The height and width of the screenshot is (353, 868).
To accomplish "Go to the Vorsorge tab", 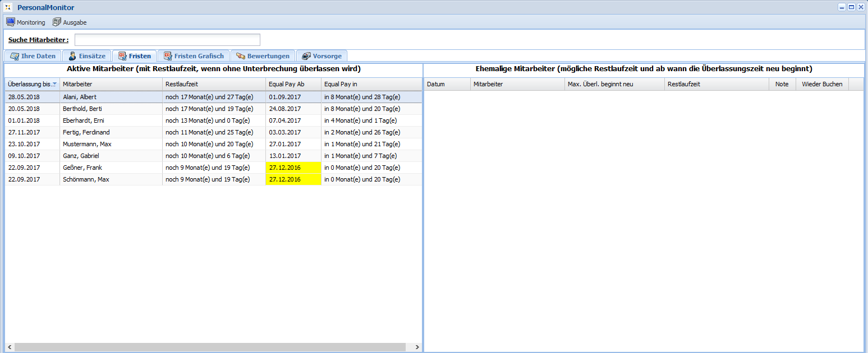I will click(x=322, y=56).
